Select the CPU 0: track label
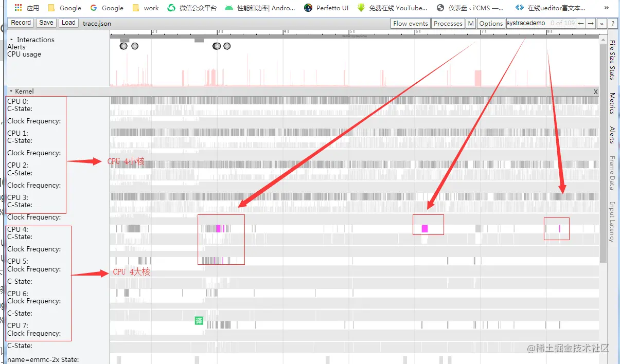 tap(17, 101)
